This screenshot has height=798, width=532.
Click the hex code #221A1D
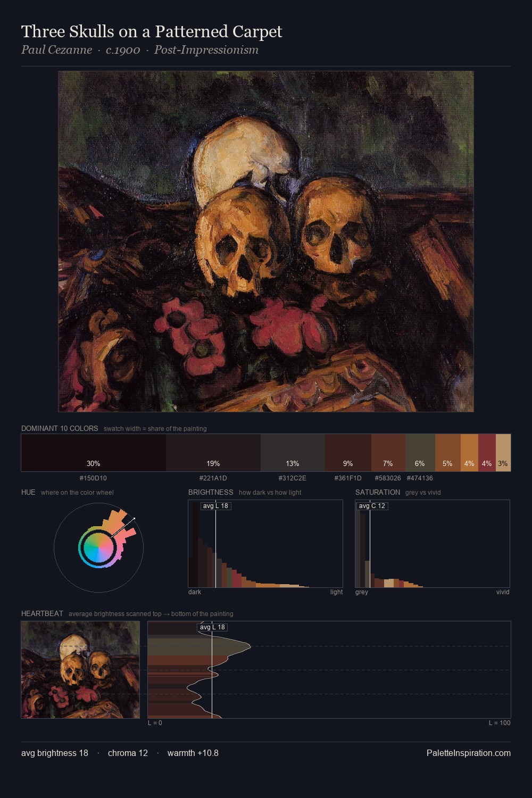213,478
